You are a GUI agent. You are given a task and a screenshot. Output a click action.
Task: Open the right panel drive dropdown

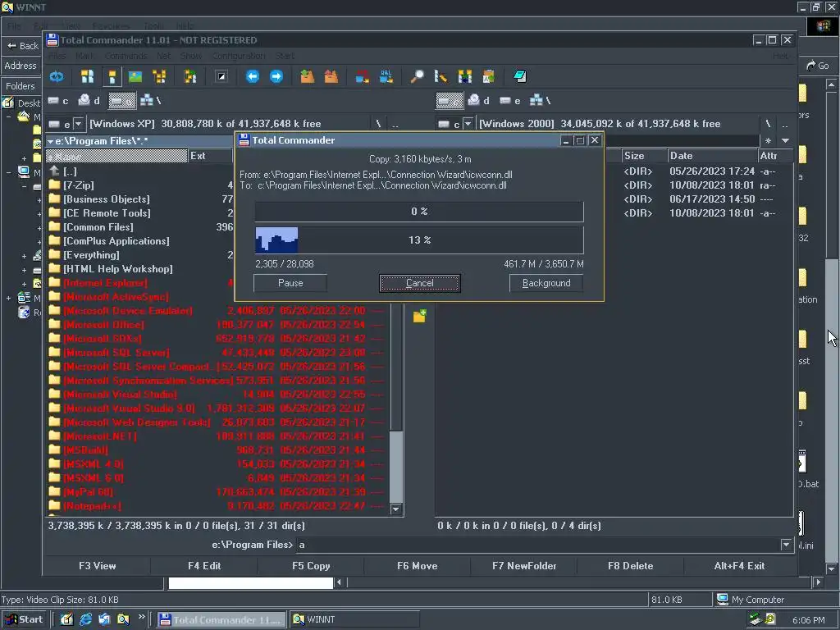pos(468,124)
